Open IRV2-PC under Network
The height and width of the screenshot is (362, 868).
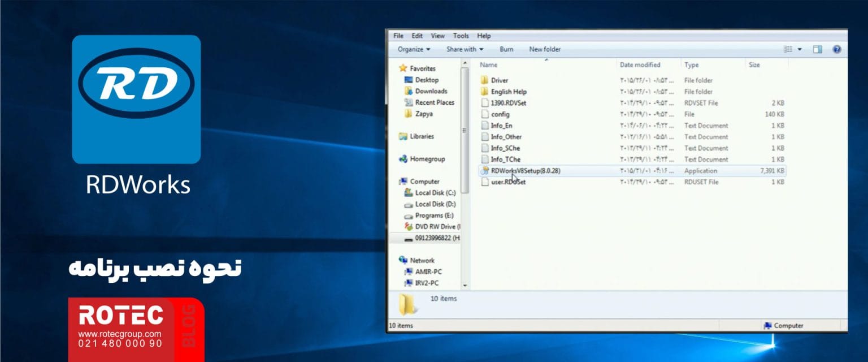(427, 283)
